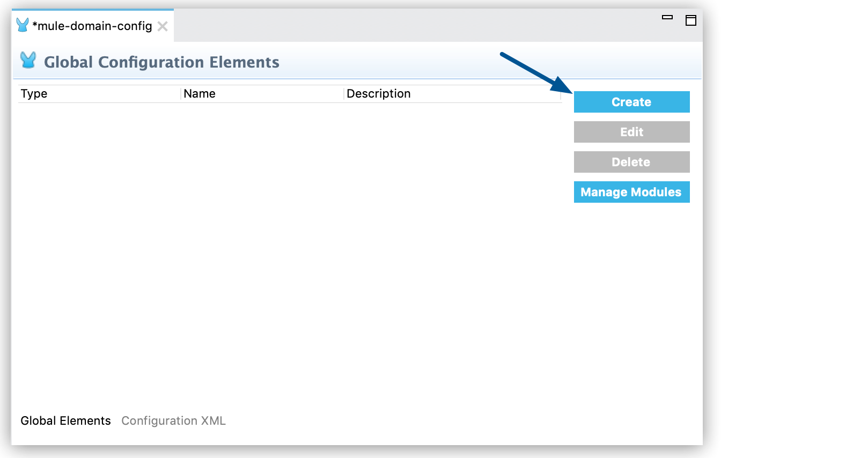Viewport: 868px width, 458px height.
Task: Open Manage Modules
Action: [631, 192]
